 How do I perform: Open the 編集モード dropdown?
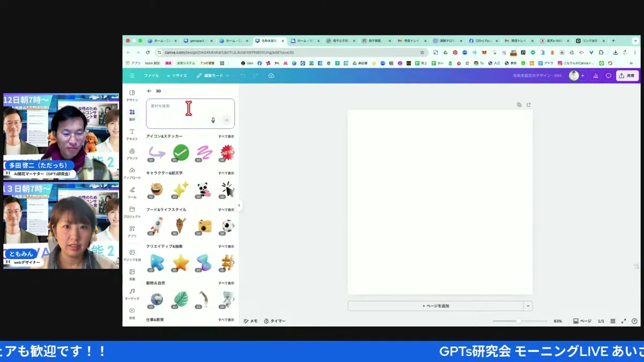[x=213, y=76]
